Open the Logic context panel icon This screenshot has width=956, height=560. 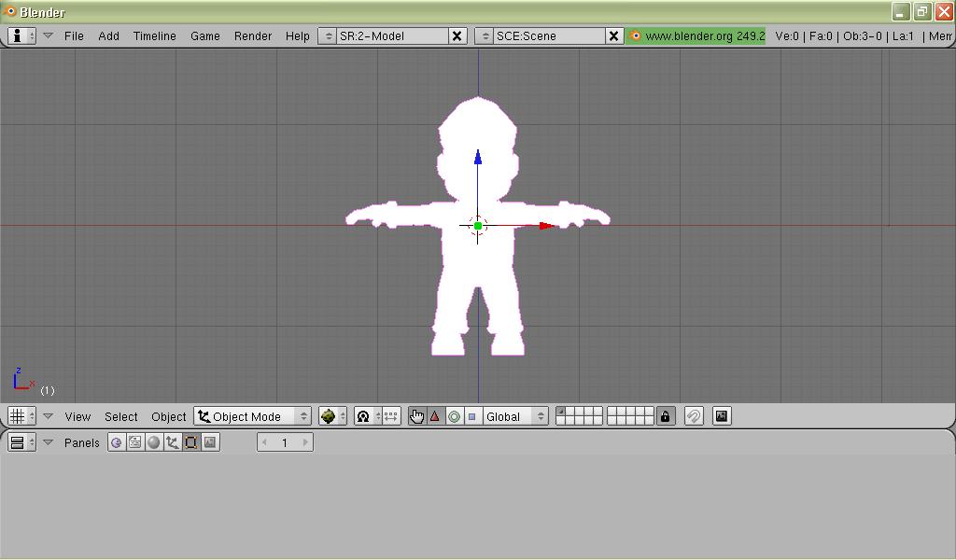[x=117, y=442]
